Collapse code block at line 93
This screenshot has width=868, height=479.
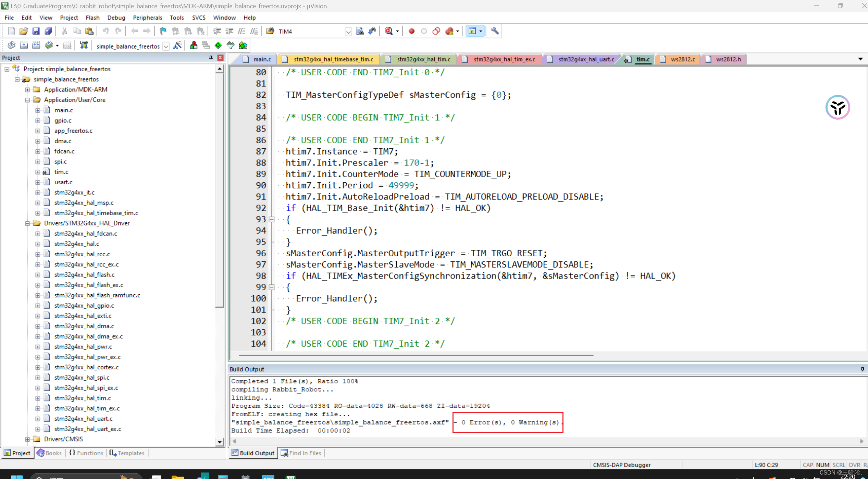point(272,219)
